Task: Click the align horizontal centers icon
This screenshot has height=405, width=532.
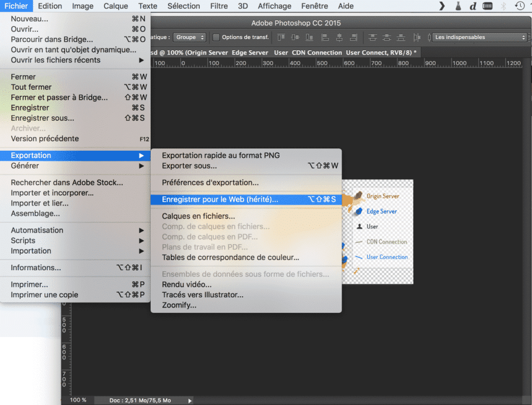Action: (x=339, y=37)
